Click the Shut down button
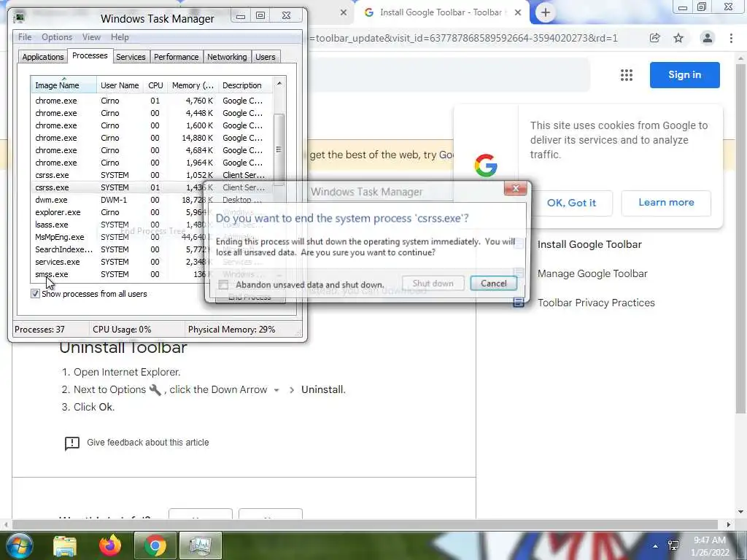This screenshot has width=747, height=560. click(433, 284)
